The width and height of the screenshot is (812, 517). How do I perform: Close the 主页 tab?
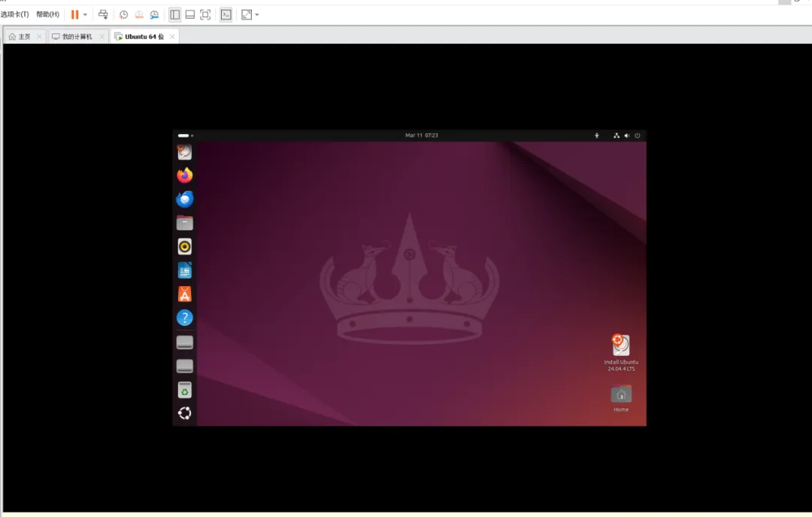39,36
